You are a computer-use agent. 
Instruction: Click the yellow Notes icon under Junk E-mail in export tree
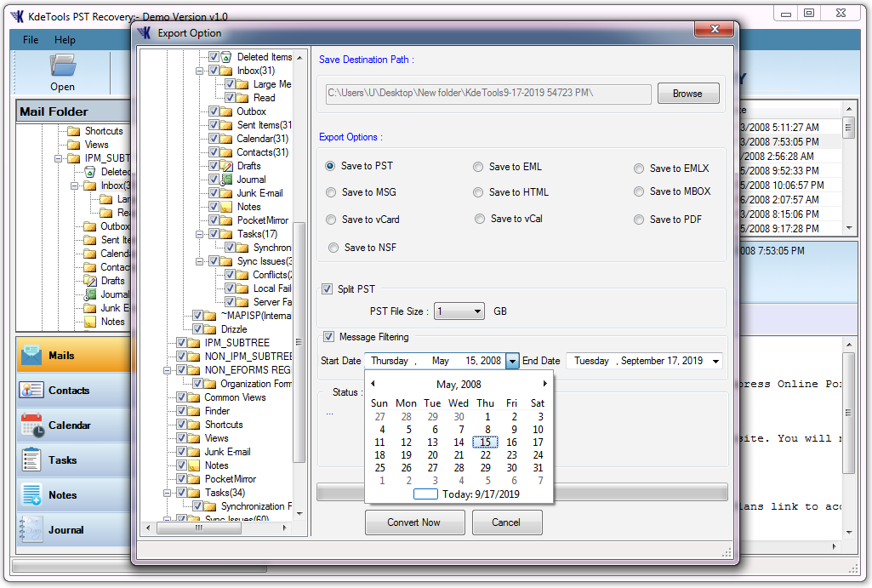(x=226, y=207)
